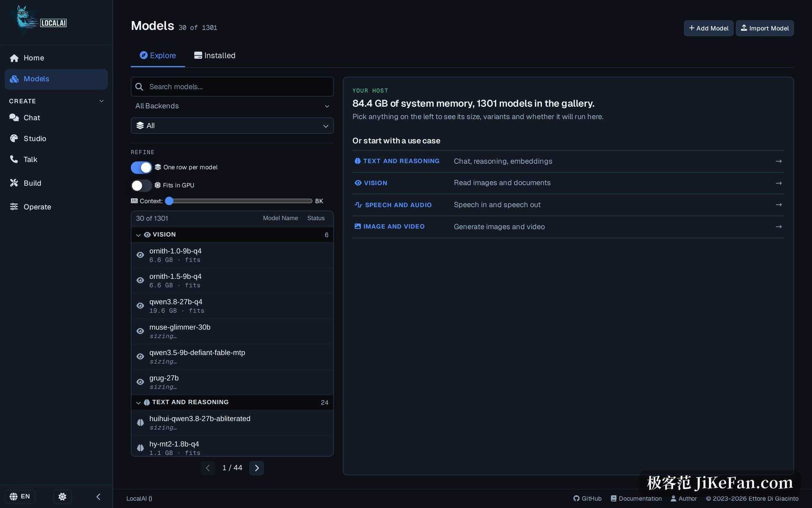Viewport: 812px width, 508px height.
Task: Open Chat in the sidebar
Action: point(56,118)
